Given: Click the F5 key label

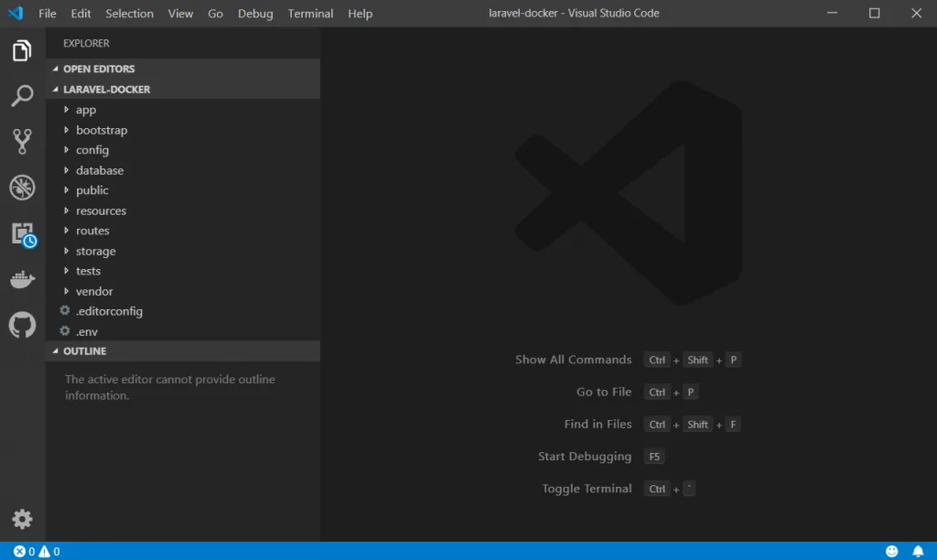Looking at the screenshot, I should tap(654, 457).
